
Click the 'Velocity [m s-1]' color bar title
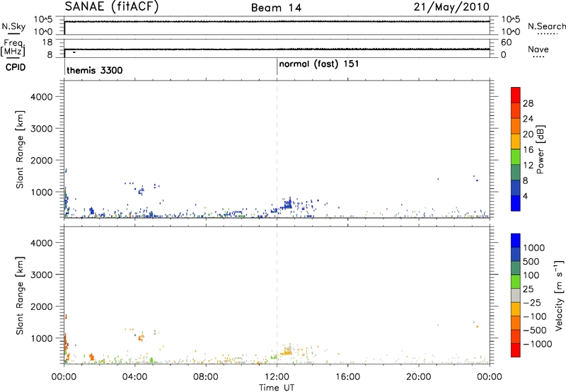pyautogui.click(x=559, y=295)
